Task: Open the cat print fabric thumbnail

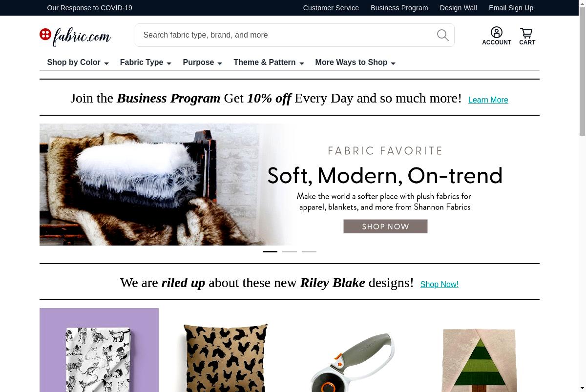Action: [99, 350]
